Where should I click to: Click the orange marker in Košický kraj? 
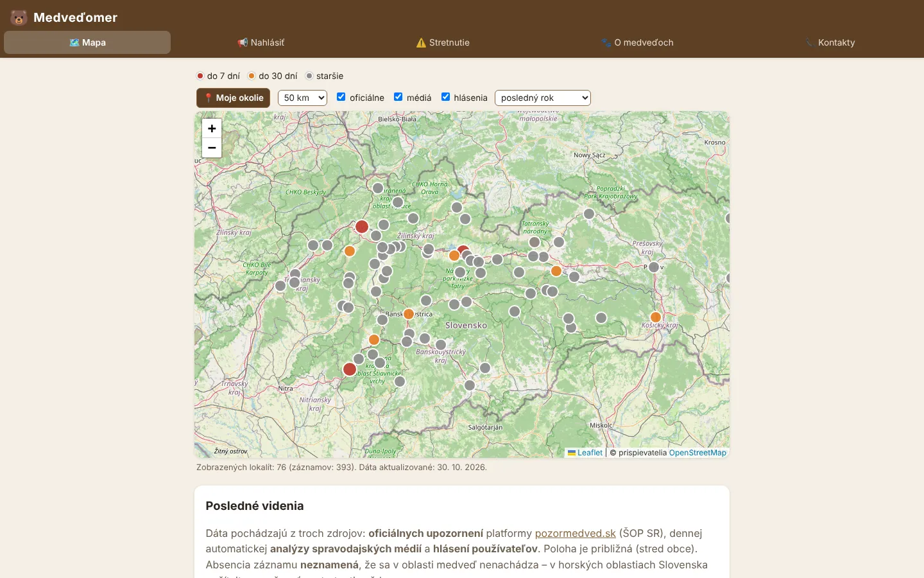coord(656,317)
